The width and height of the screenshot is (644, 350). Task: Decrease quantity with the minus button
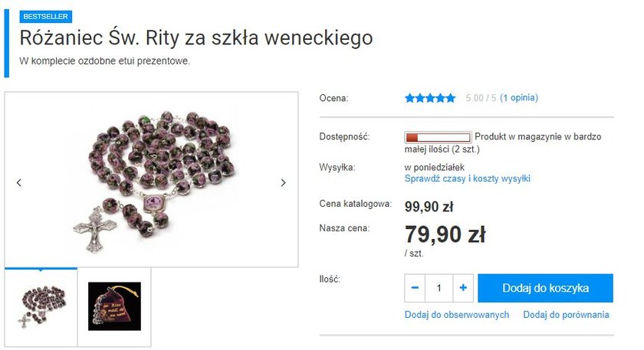tap(415, 288)
